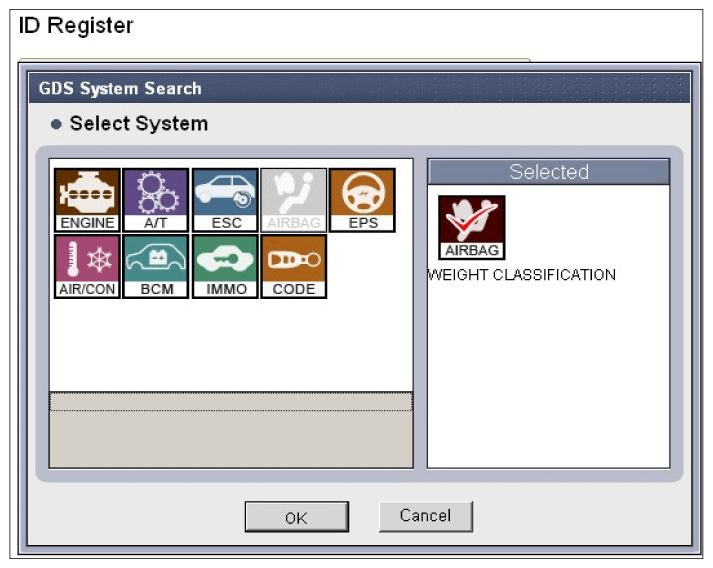Dismiss the dialog with Cancel
Viewport: 713px width, 568px height.
pos(426,516)
